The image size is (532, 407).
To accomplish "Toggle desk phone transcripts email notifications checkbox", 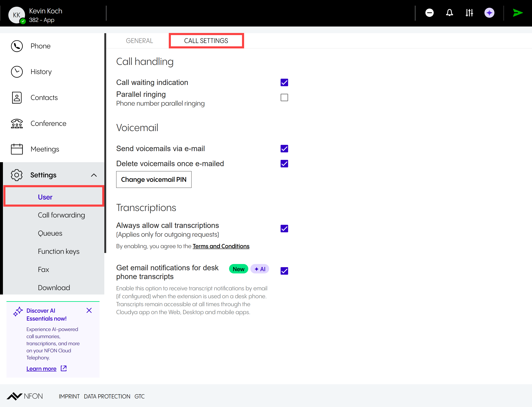I will click(x=284, y=271).
